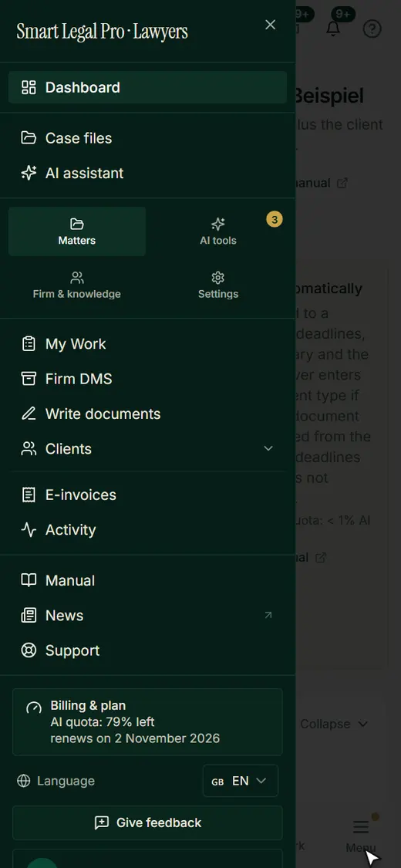The width and height of the screenshot is (401, 868).
Task: Open the Billing & plan card
Action: [x=147, y=722]
